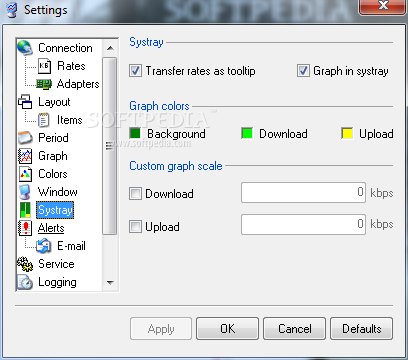Open the Adapters settings page

click(78, 84)
